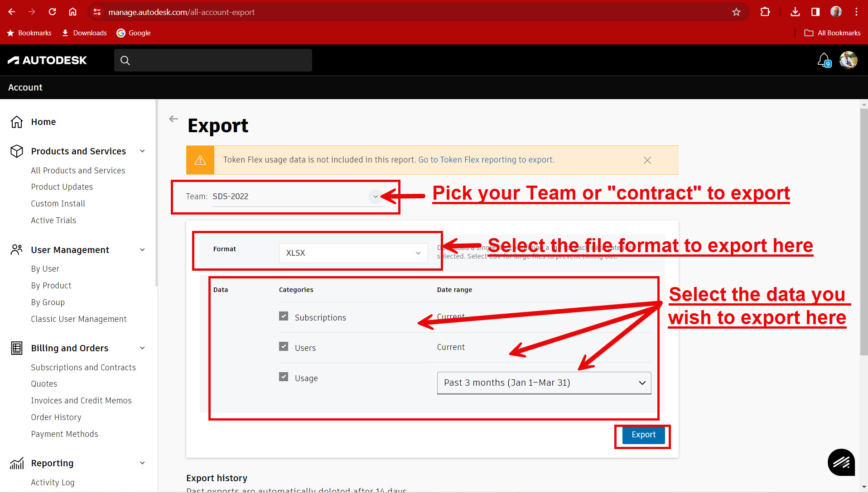Open the Team SDS-2022 dropdown
Viewport: 868px width, 493px height.
tap(297, 196)
